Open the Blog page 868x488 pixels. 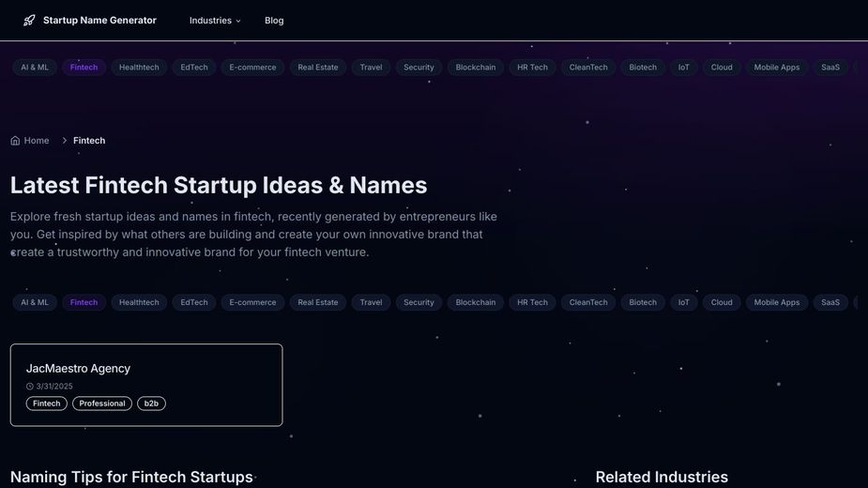(x=274, y=21)
